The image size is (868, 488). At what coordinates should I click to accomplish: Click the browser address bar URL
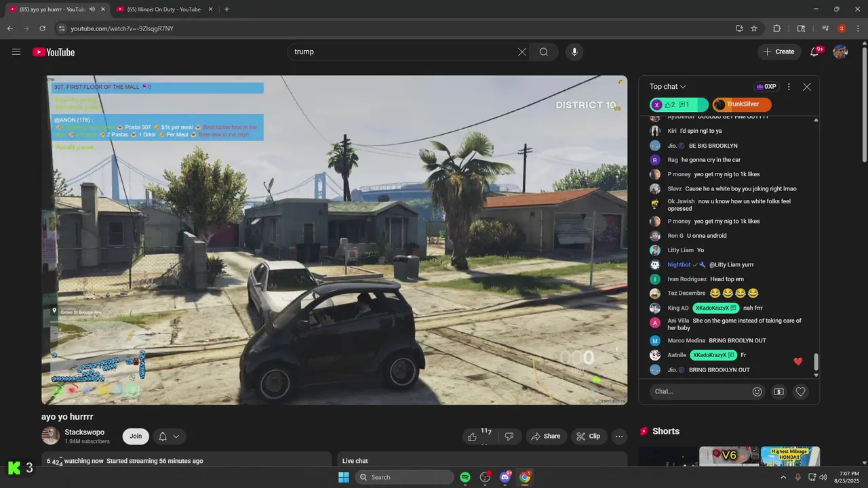coord(122,28)
